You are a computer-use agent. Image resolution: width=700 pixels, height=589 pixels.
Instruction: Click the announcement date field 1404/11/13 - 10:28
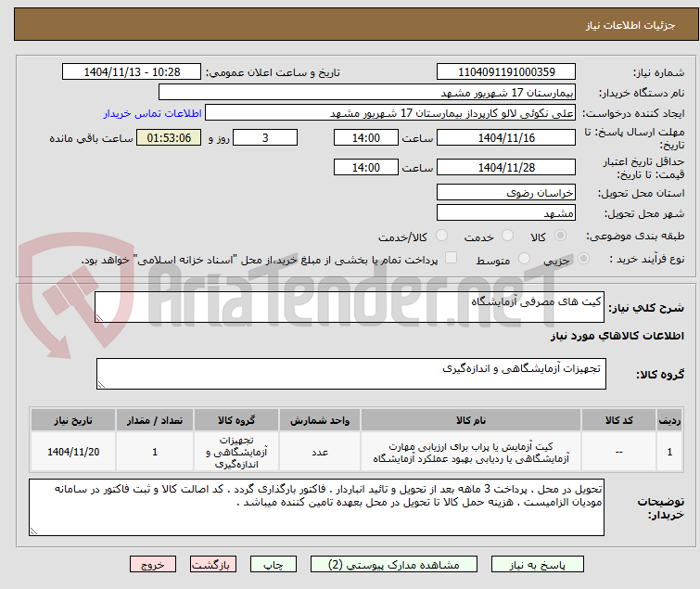132,72
